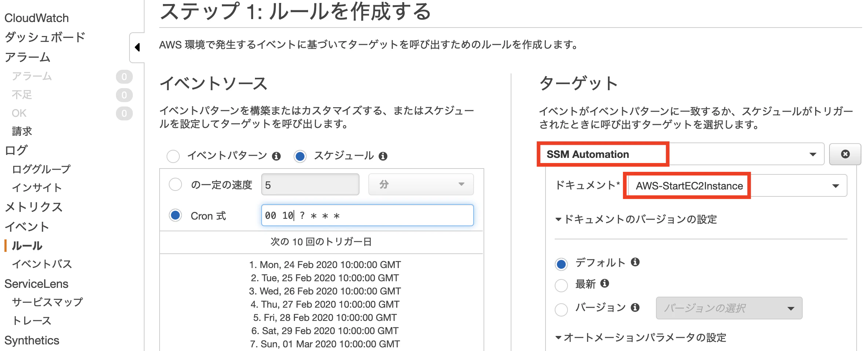
Task: Open イベント section in sidebar
Action: (x=27, y=227)
